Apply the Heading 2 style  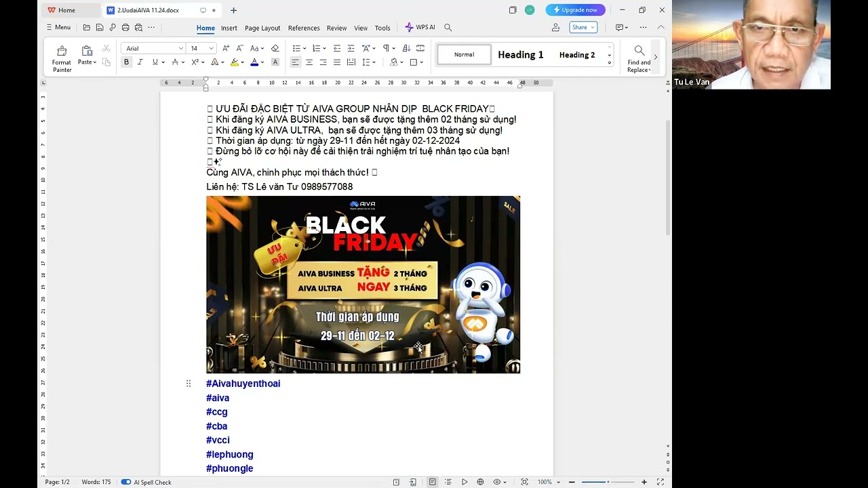click(x=577, y=55)
